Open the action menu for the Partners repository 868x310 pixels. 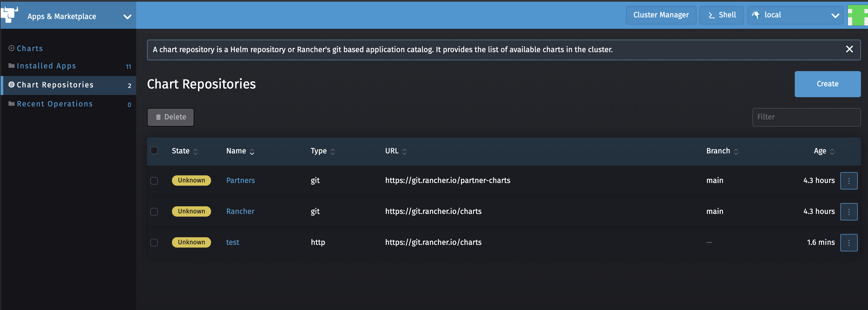(x=849, y=181)
